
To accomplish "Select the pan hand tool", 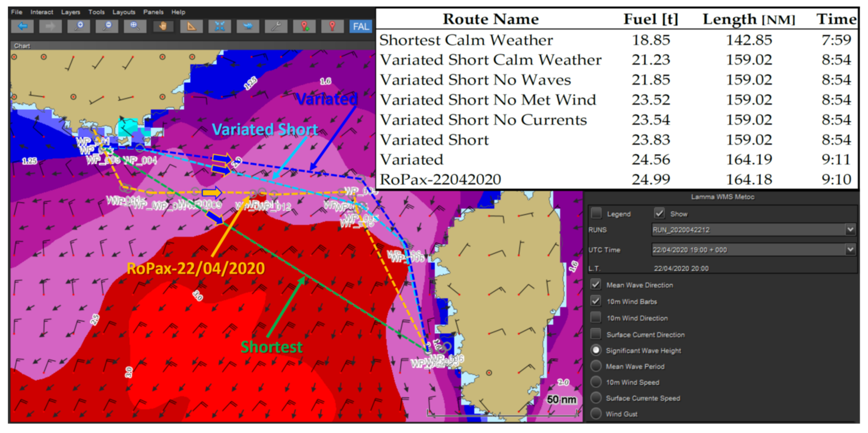I will click(x=163, y=26).
